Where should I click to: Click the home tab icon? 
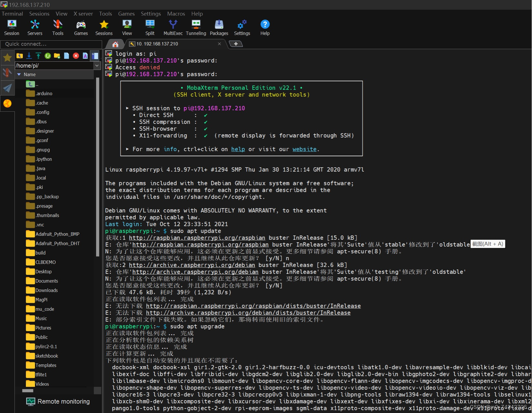coord(115,44)
